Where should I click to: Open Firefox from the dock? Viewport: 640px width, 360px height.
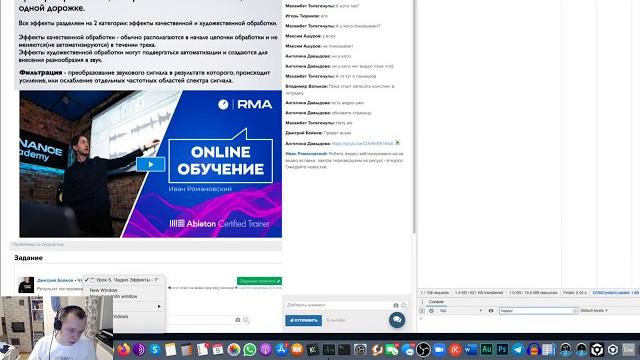123,349
